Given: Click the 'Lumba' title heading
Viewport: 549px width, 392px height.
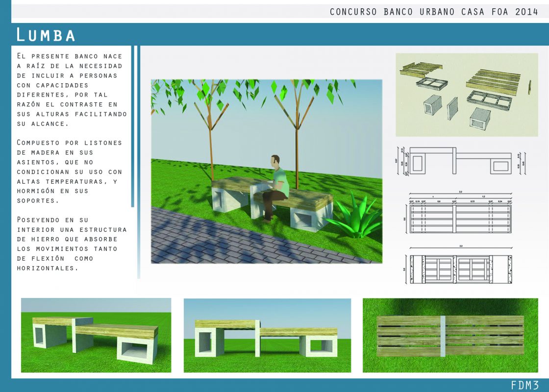Looking at the screenshot, I should pyautogui.click(x=46, y=35).
